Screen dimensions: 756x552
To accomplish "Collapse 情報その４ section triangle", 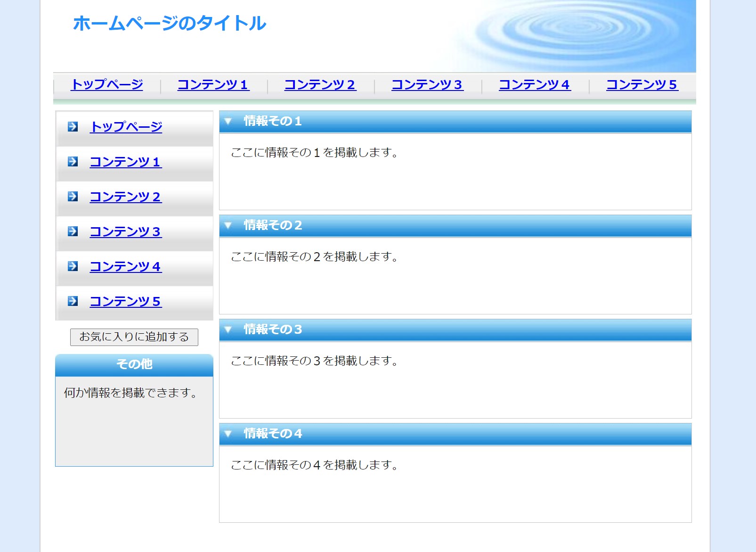I will point(228,434).
